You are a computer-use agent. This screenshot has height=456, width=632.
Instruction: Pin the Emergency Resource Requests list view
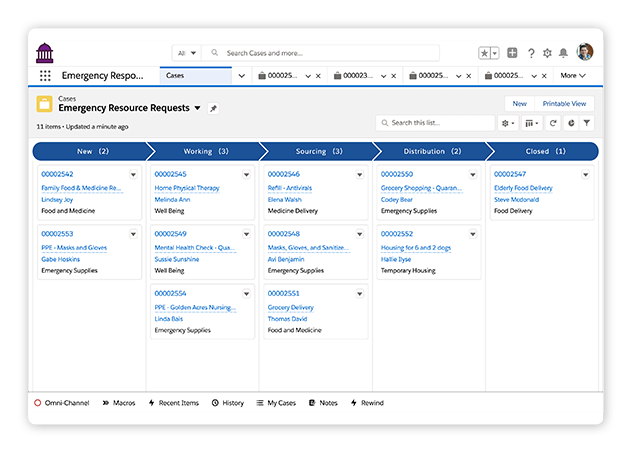213,108
